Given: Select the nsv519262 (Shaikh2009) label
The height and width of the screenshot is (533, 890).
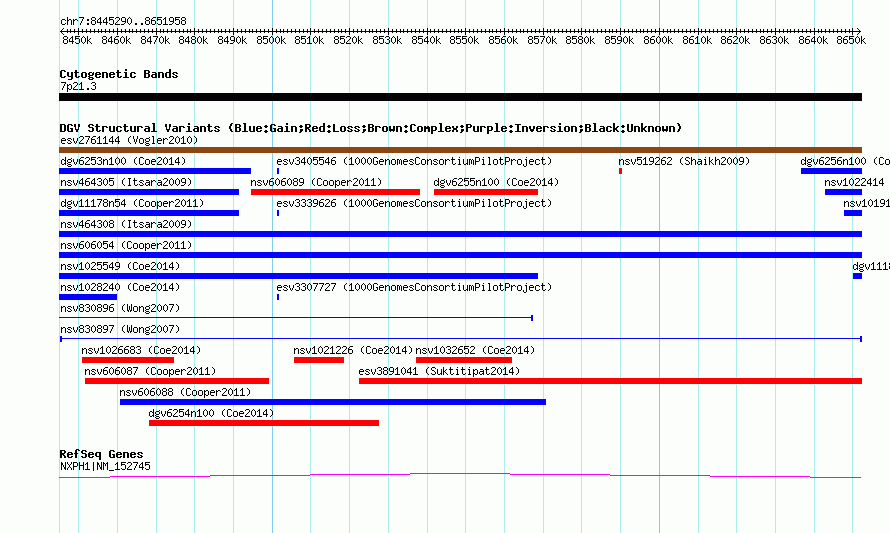Looking at the screenshot, I should point(684,161).
